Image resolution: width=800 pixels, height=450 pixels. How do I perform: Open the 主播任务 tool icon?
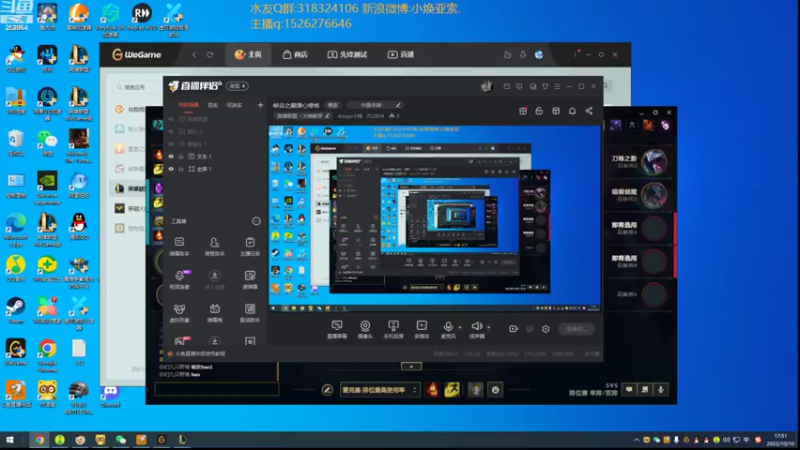[249, 246]
